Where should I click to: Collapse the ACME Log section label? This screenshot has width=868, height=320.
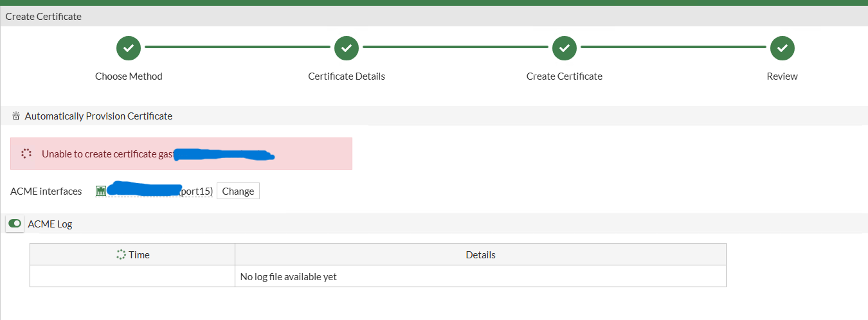click(x=50, y=224)
